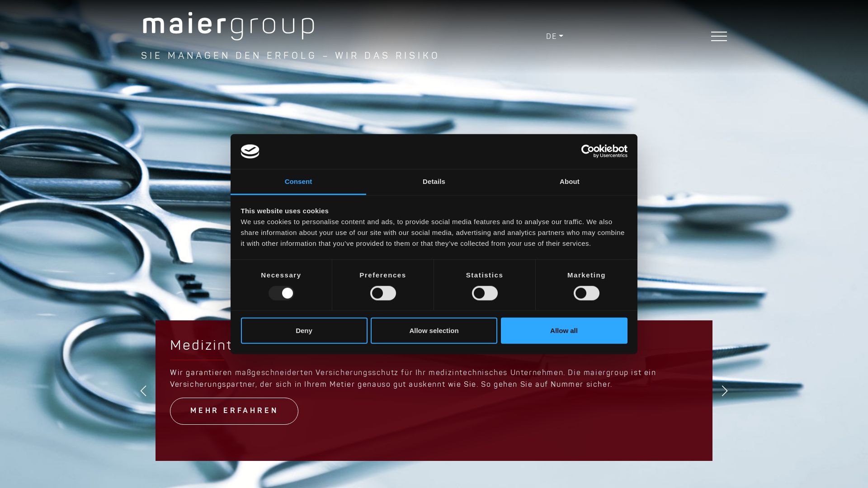Switch to the Consent tab
868x488 pixels.
(298, 182)
